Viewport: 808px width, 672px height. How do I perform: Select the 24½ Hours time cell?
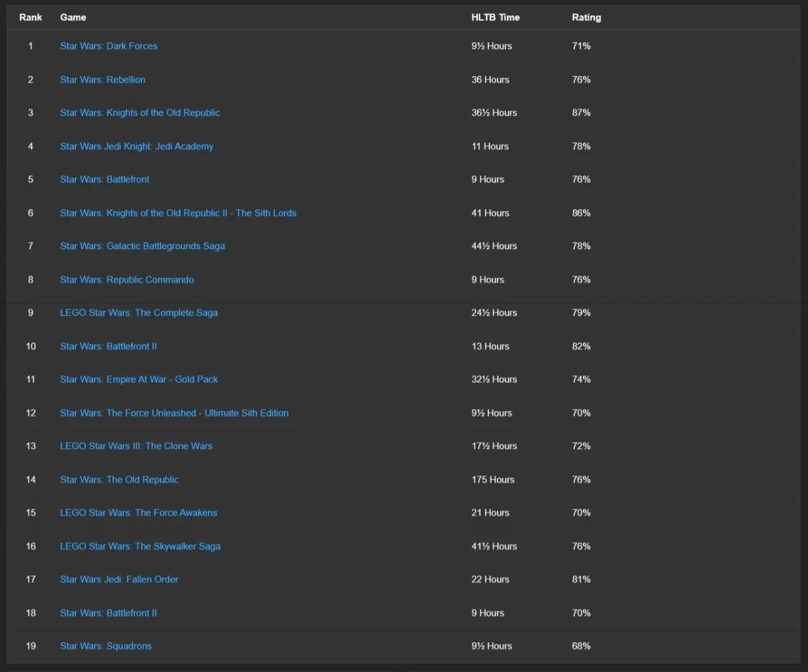[494, 312]
